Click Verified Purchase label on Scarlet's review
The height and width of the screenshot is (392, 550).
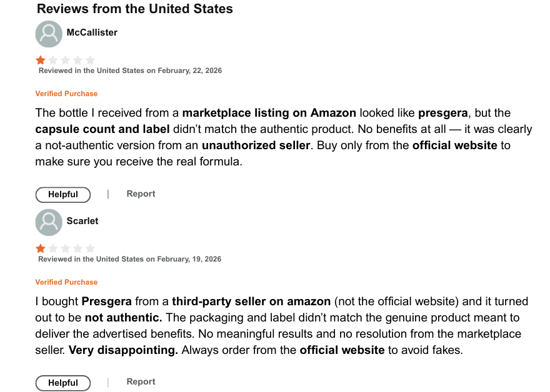66,282
